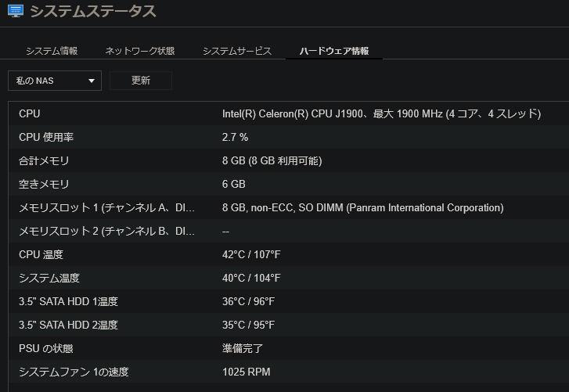Switch to the システム情報 tab
Viewport: 569px width, 392px height.
52,51
